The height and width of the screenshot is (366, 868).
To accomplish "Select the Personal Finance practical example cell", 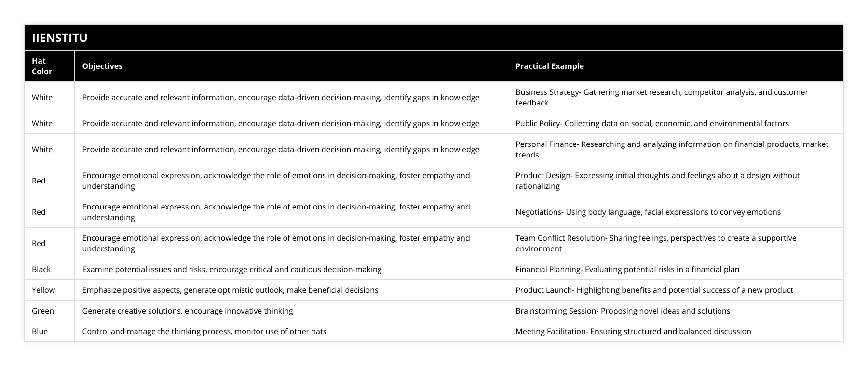I will click(x=672, y=149).
